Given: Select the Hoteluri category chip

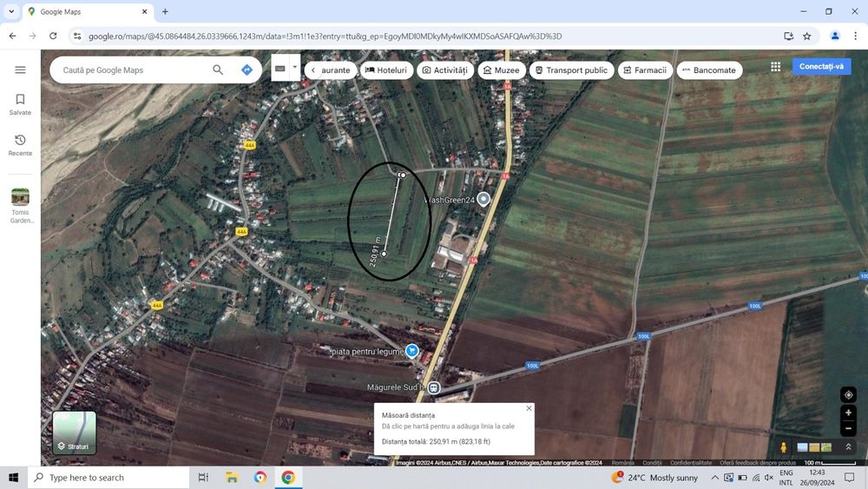Looking at the screenshot, I should [386, 70].
